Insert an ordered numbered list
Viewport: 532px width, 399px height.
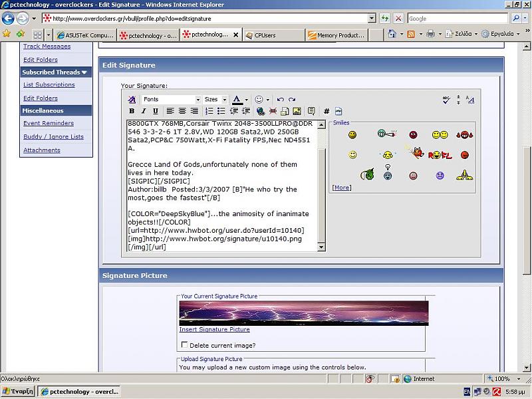tap(209, 111)
